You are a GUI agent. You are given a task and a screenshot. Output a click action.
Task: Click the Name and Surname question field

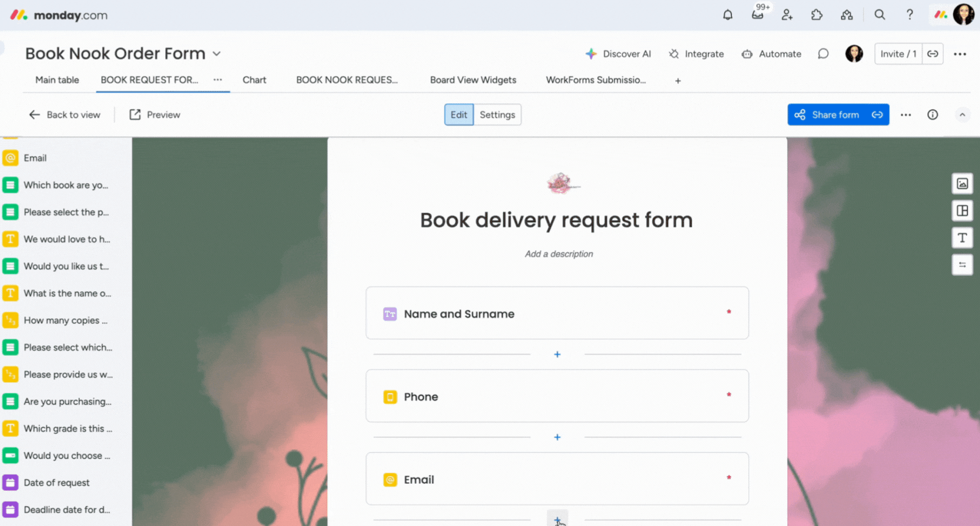[x=557, y=313]
